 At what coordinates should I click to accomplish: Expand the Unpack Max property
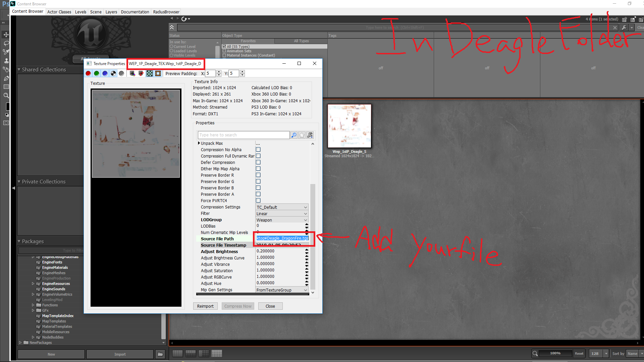point(199,143)
